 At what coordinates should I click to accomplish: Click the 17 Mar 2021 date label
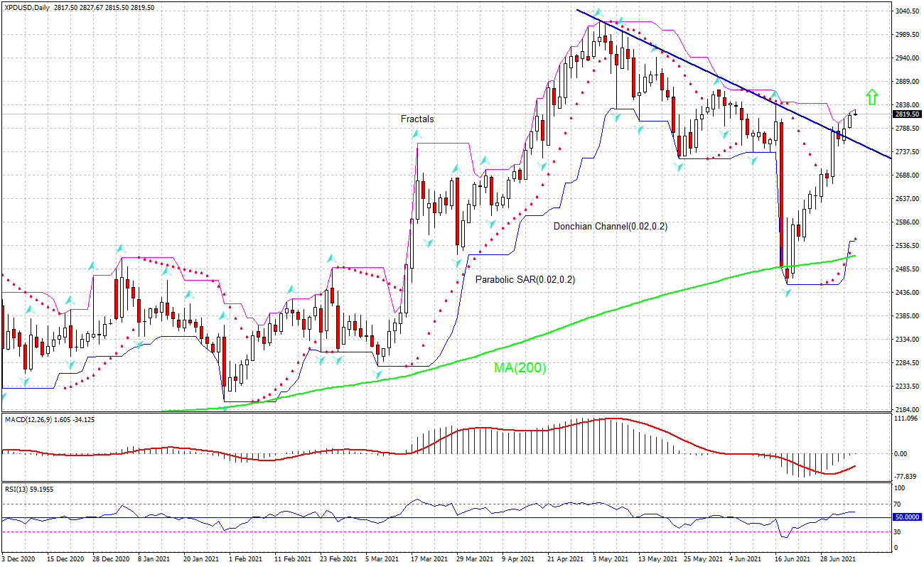pos(424,559)
